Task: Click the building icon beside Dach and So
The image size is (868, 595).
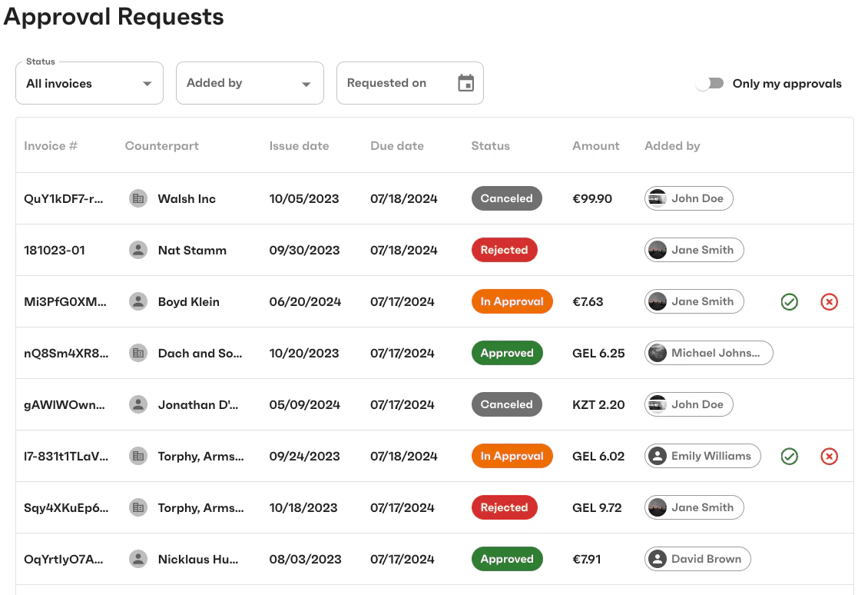Action: point(138,353)
